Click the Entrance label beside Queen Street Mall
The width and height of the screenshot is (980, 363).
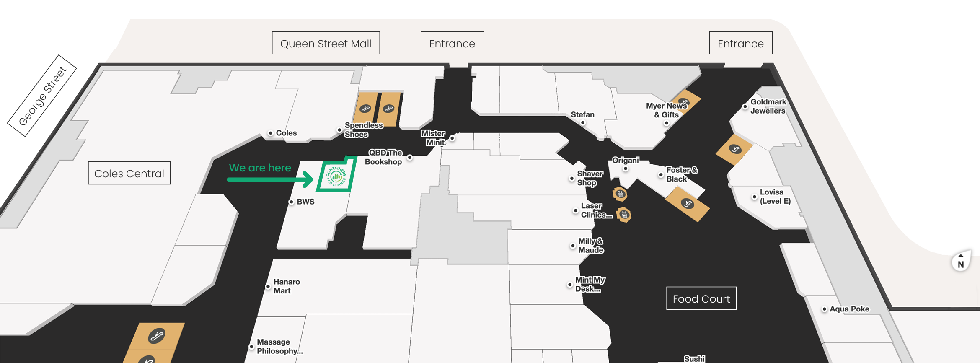click(452, 43)
